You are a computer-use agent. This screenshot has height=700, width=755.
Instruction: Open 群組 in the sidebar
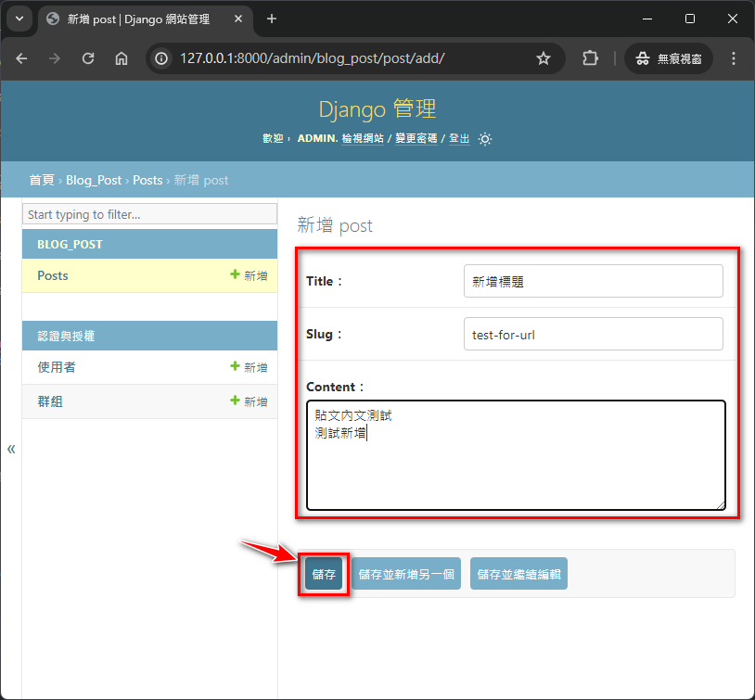click(50, 401)
